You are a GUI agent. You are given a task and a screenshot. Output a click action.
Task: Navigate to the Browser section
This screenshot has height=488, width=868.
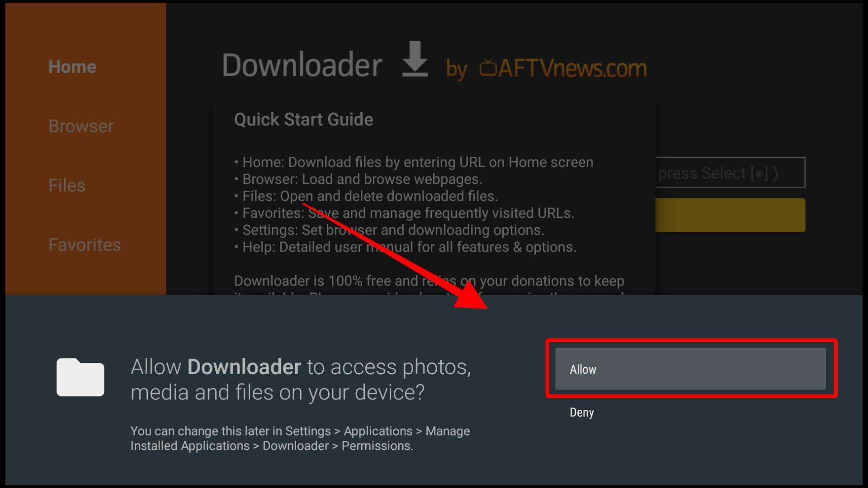[x=80, y=126]
